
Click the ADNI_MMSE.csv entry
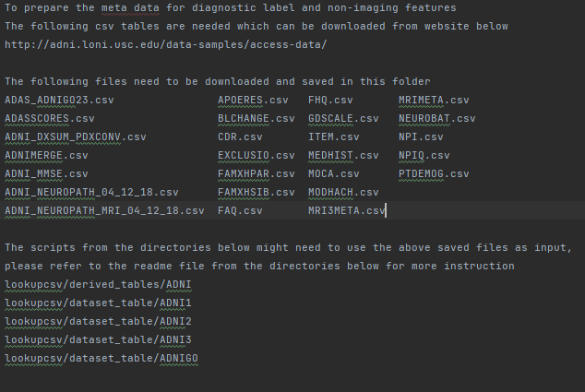[46, 173]
